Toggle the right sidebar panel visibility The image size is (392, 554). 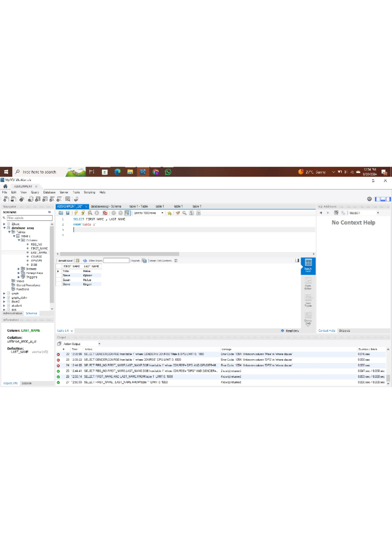click(388, 199)
